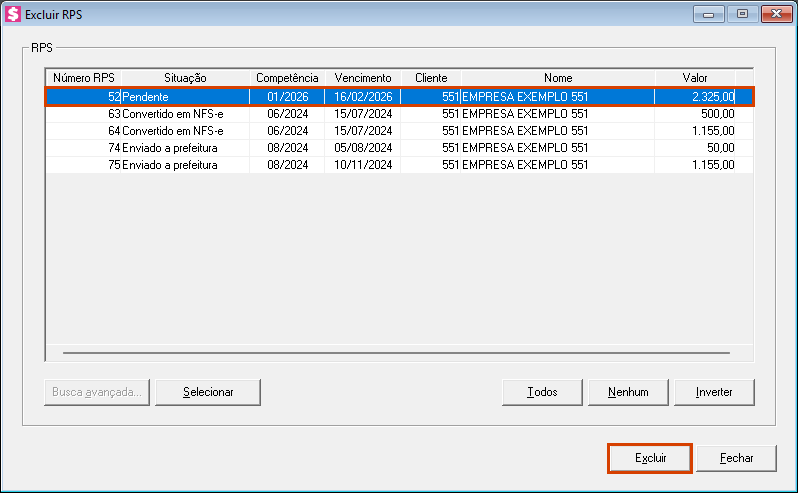Screen dimensions: 798x493
Task: Click the Excluir button
Action: (x=649, y=458)
